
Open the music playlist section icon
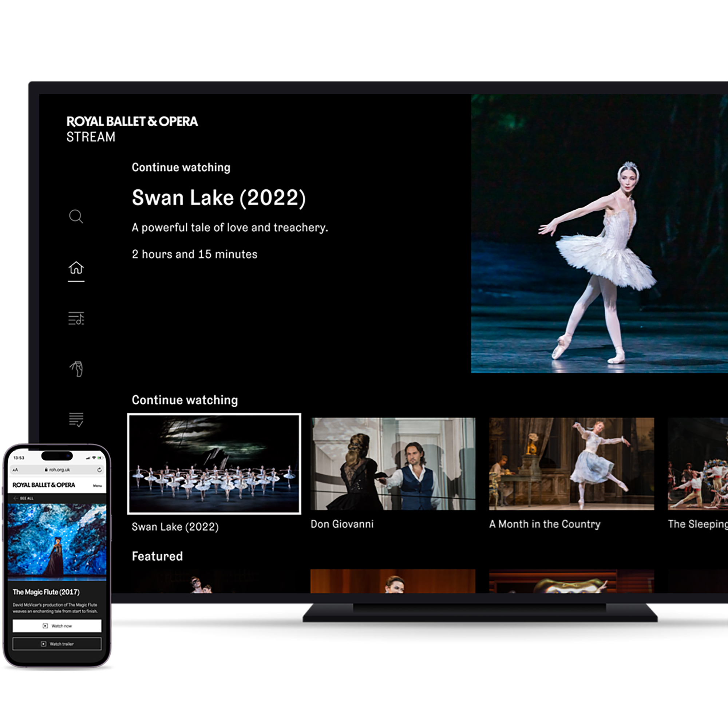click(x=76, y=320)
